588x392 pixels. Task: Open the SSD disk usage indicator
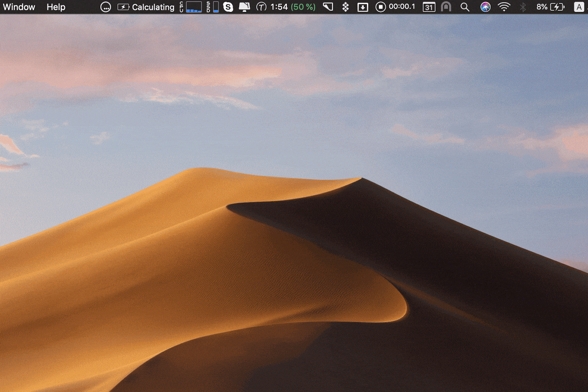pyautogui.click(x=213, y=7)
